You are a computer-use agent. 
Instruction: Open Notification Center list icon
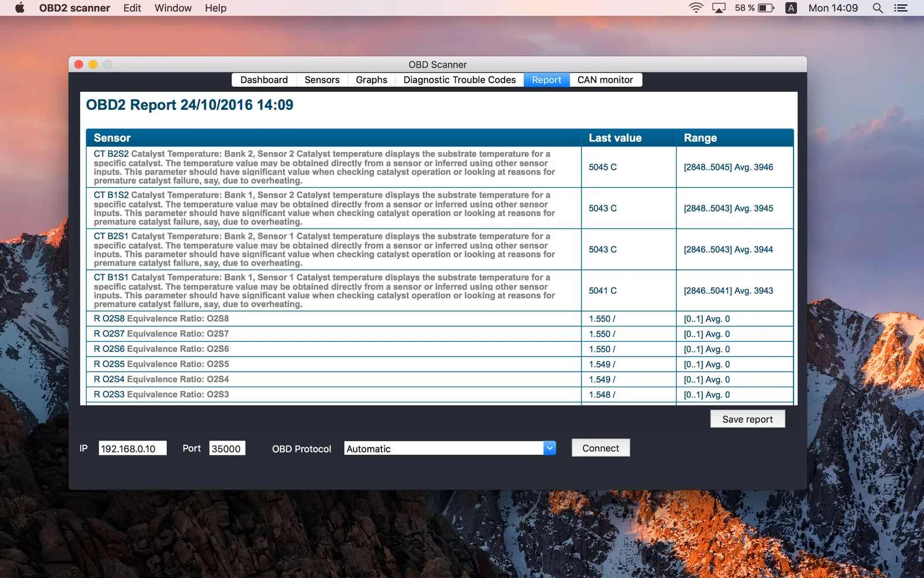901,8
